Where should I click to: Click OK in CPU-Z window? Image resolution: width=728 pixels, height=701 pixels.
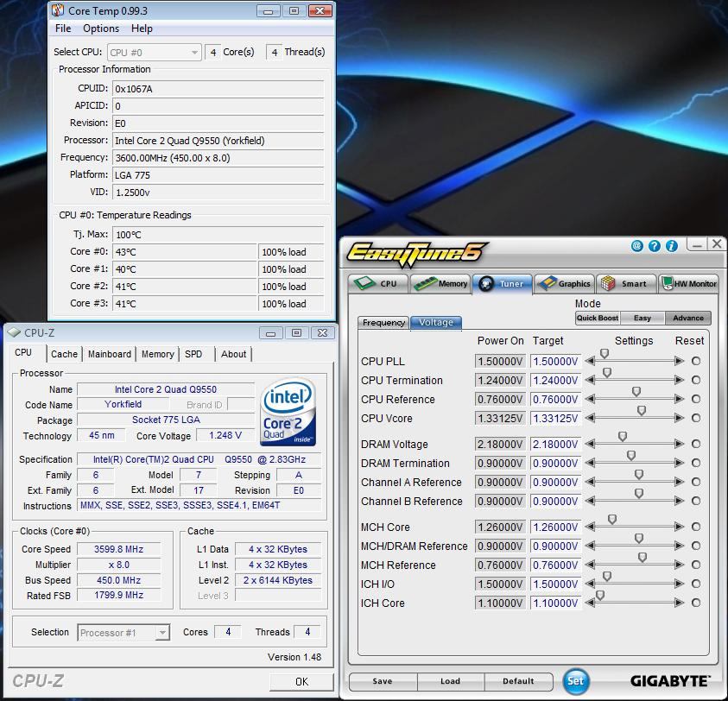[301, 681]
